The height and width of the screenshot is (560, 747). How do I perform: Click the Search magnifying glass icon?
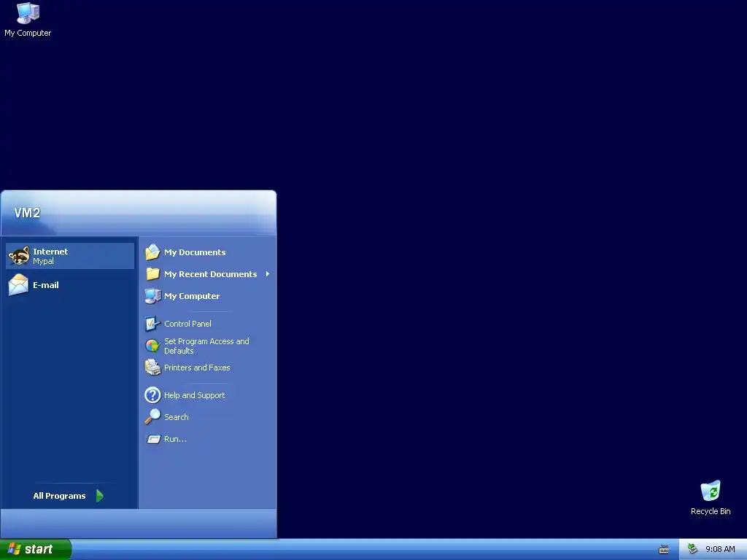(152, 416)
